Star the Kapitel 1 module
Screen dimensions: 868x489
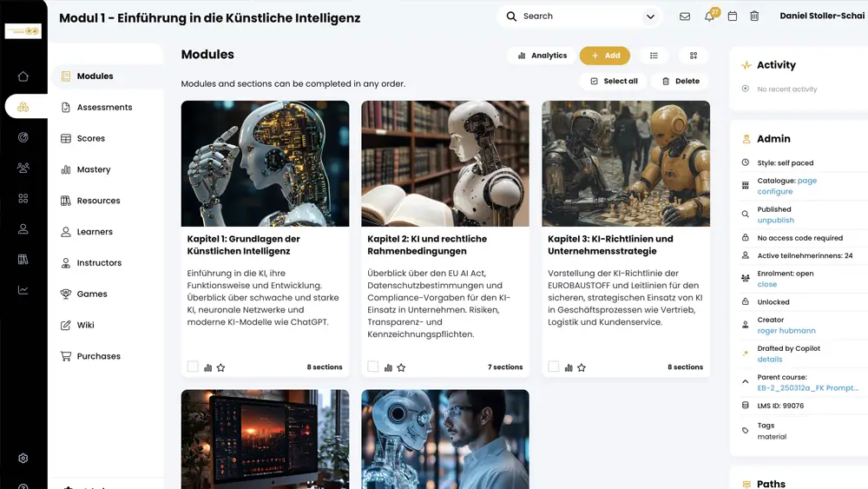tap(220, 367)
